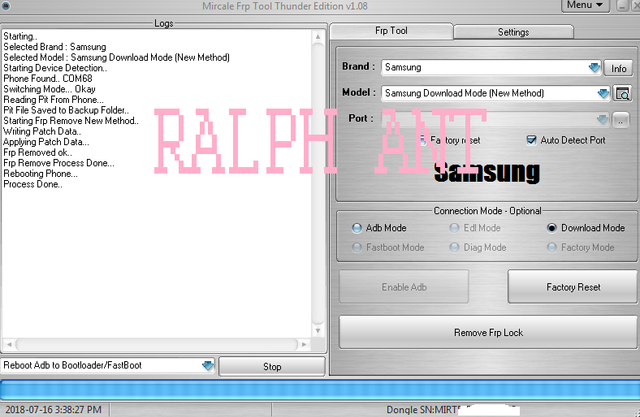Click the Brand combo box field showing Samsung
The height and width of the screenshot is (417, 640).
491,68
